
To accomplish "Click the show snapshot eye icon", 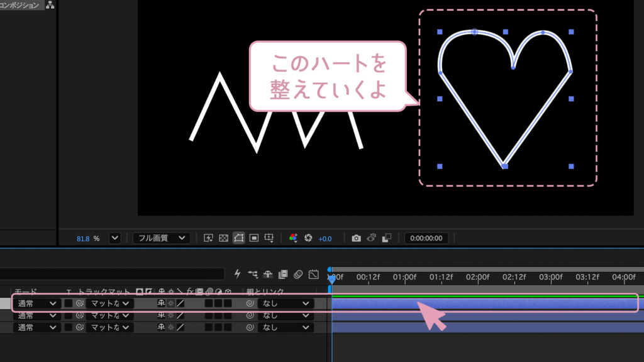I will pos(371,238).
